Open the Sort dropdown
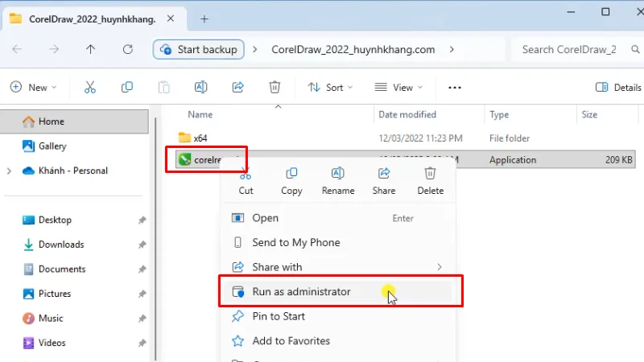Viewport: 644px width, 362px height. 328,88
